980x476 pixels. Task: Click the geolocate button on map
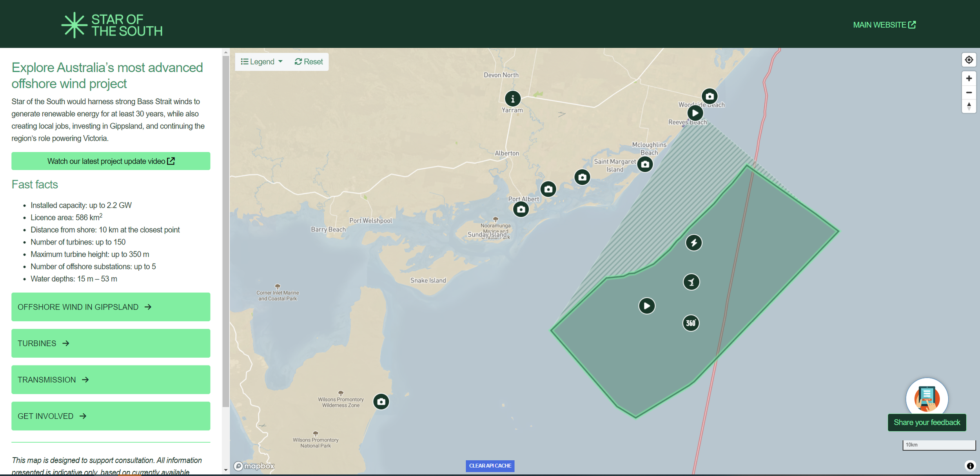(969, 60)
